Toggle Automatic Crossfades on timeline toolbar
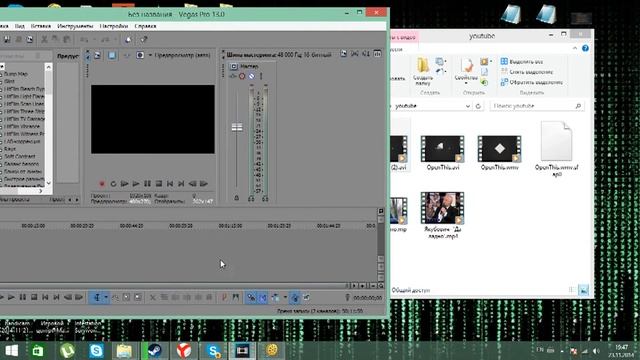The image size is (640, 360). coord(262,298)
